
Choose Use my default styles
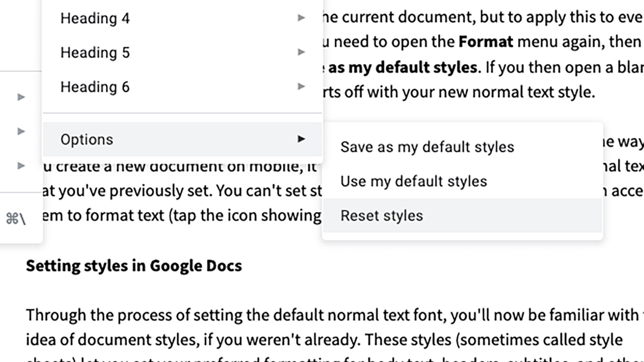point(414,181)
